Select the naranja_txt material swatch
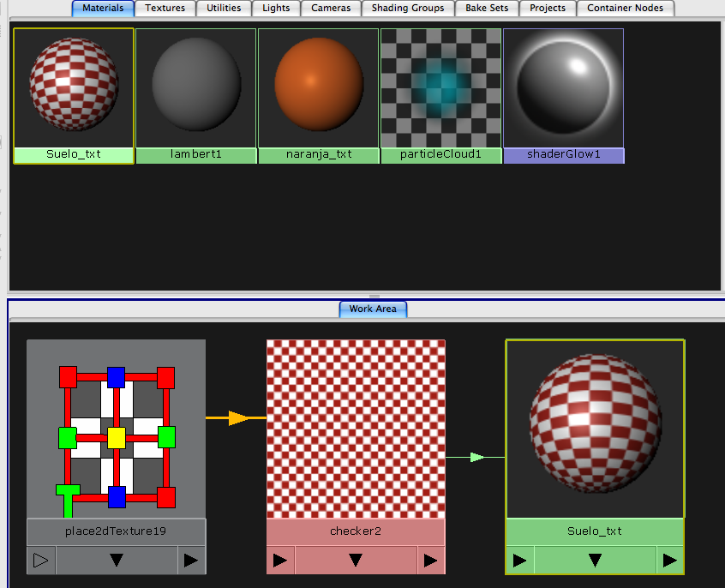725x588 pixels. [x=318, y=86]
